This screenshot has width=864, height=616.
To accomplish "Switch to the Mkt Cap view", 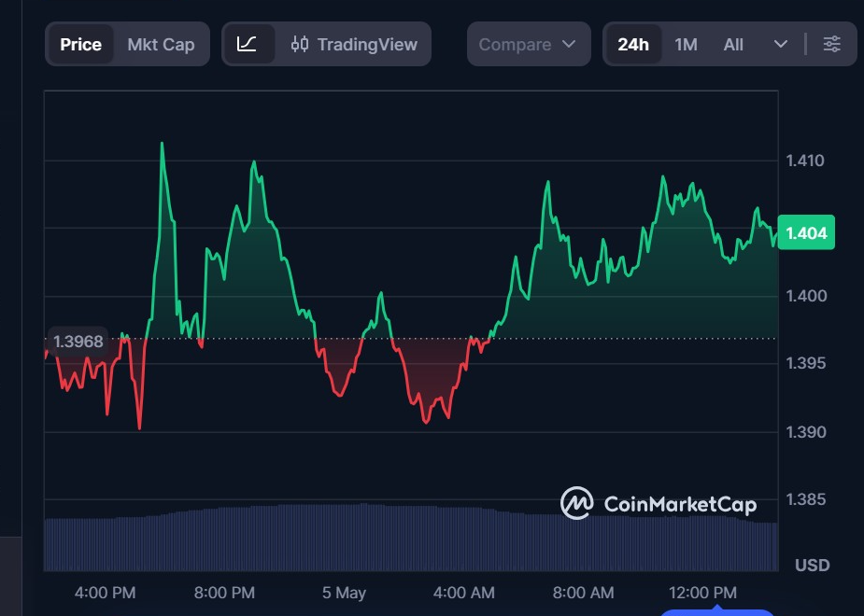I will pos(161,44).
